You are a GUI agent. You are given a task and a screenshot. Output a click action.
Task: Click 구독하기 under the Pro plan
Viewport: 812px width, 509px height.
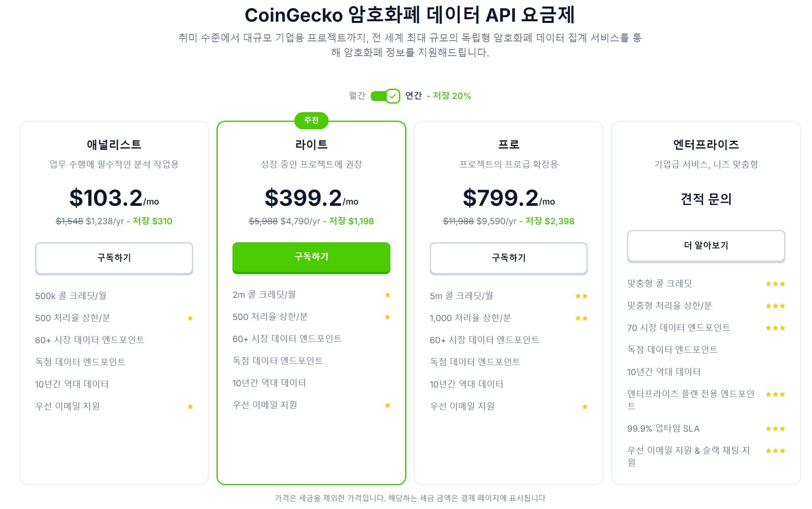(x=508, y=258)
